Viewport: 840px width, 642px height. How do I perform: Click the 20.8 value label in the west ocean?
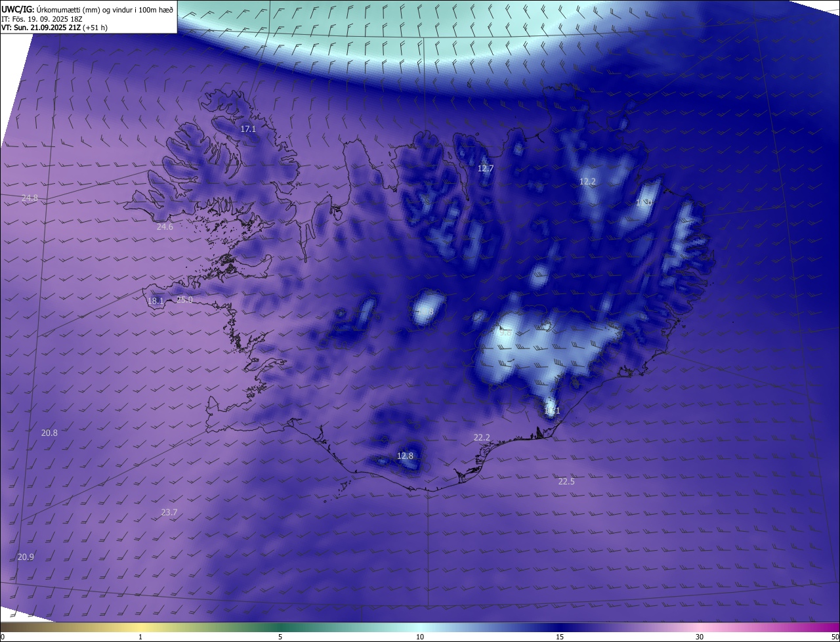point(49,433)
